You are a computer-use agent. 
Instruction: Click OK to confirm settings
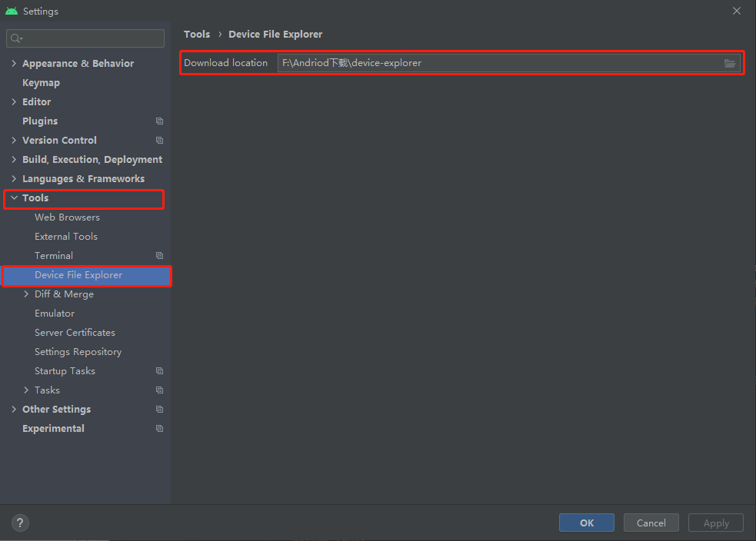click(586, 523)
